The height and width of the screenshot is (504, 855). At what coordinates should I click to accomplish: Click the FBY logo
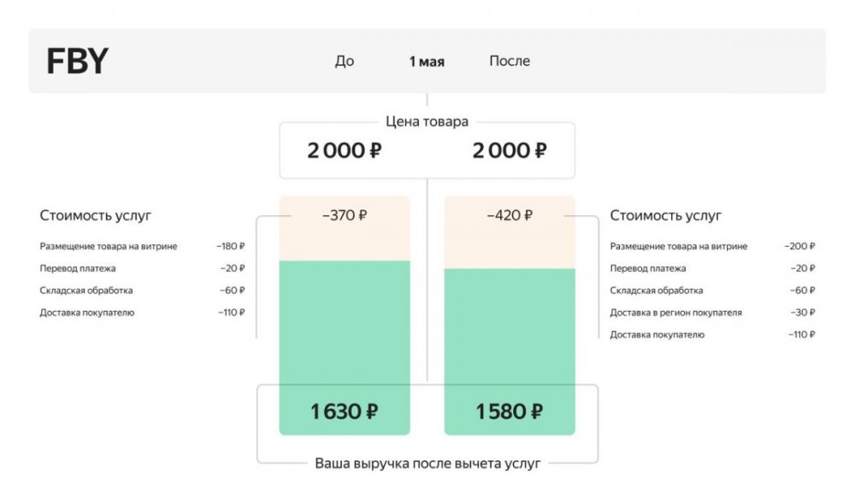point(78,62)
